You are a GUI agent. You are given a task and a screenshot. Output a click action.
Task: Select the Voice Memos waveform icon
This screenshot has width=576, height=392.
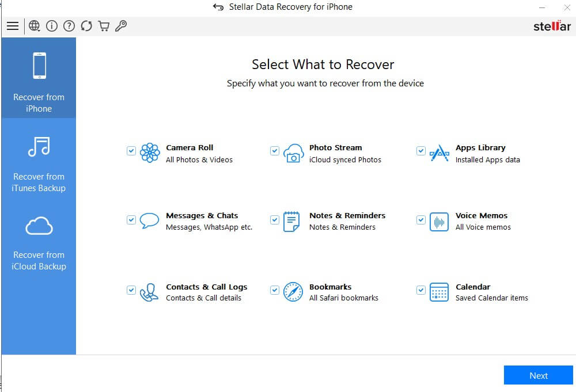438,222
